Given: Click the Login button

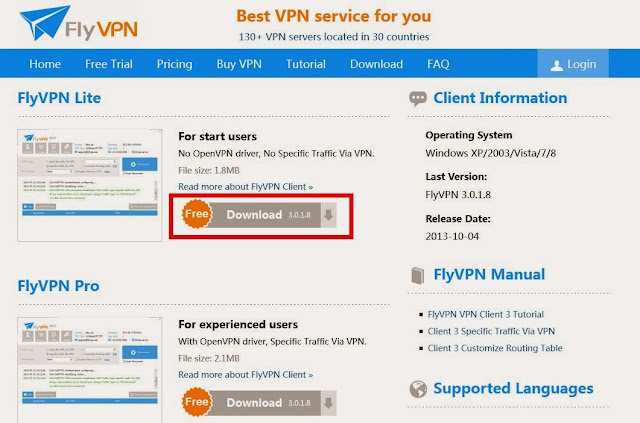Looking at the screenshot, I should (573, 64).
